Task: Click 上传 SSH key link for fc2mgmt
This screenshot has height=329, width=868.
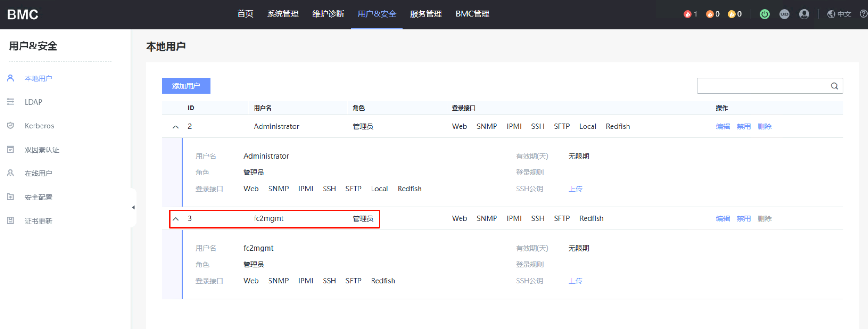Action: (x=575, y=281)
